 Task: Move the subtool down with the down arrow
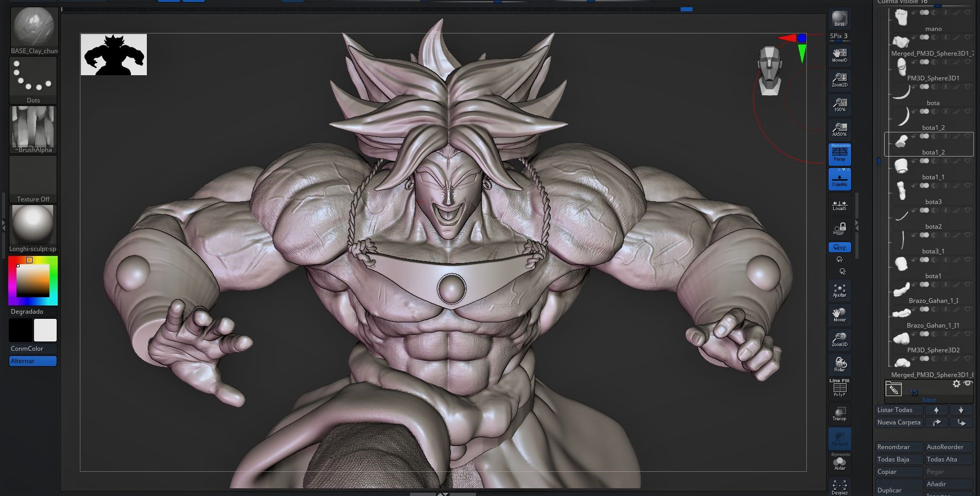(x=961, y=410)
